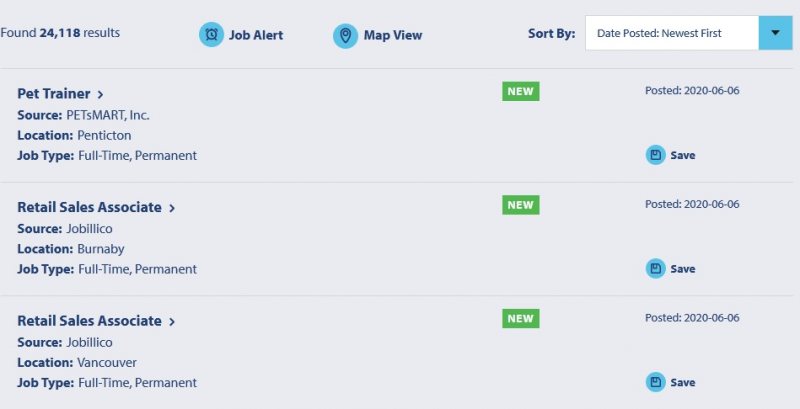Image resolution: width=800 pixels, height=409 pixels.
Task: Click Save label on the Vancouver listing
Action: click(683, 382)
